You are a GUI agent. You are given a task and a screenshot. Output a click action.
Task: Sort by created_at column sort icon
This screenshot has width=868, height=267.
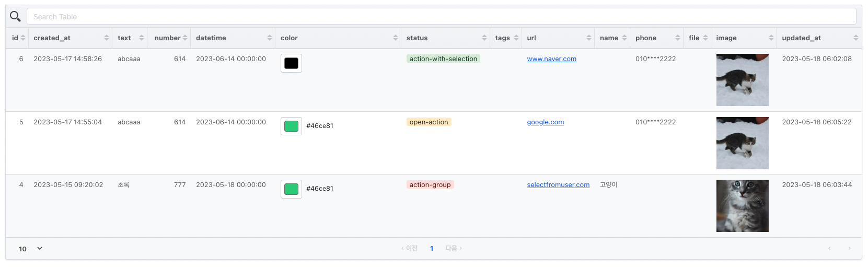pyautogui.click(x=107, y=38)
